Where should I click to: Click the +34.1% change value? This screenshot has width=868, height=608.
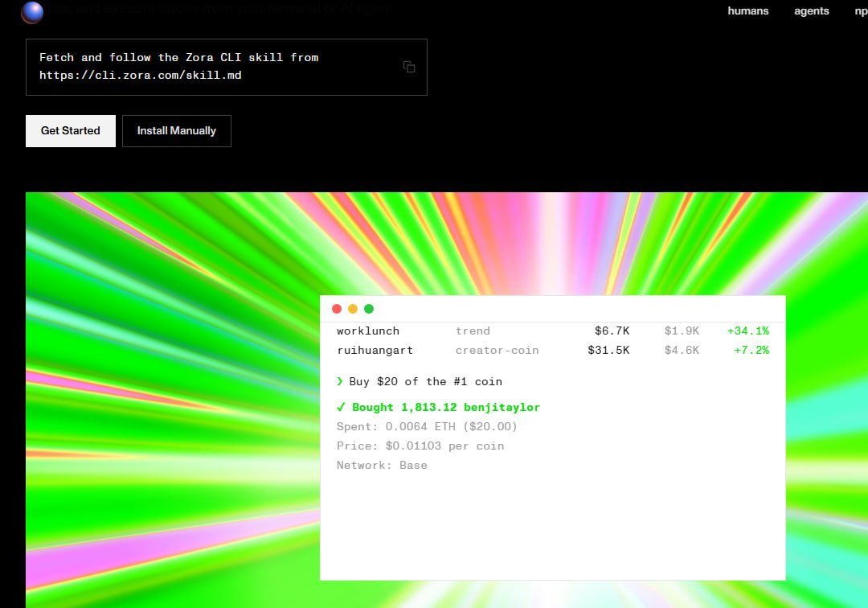pos(748,331)
